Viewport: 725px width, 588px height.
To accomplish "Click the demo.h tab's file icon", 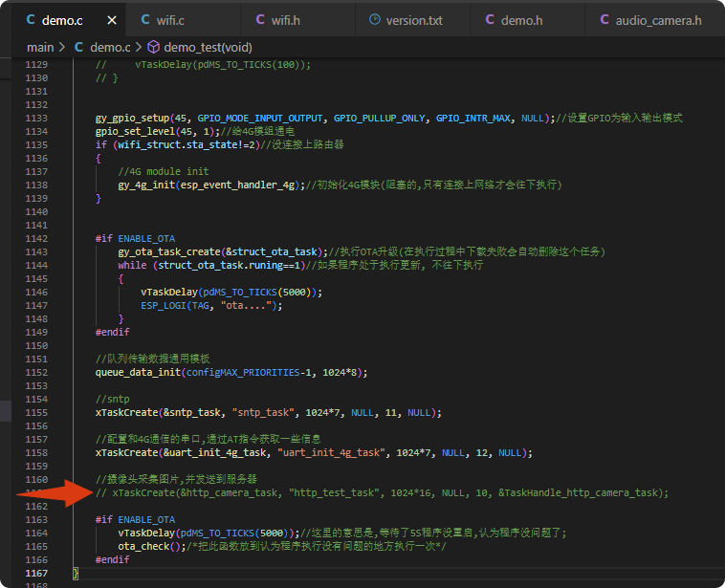I will point(490,19).
